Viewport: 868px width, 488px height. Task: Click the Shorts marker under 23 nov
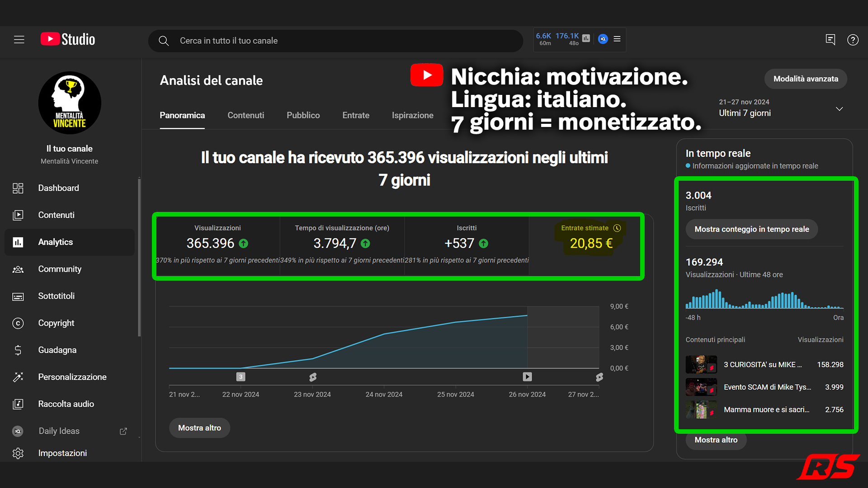tap(313, 377)
